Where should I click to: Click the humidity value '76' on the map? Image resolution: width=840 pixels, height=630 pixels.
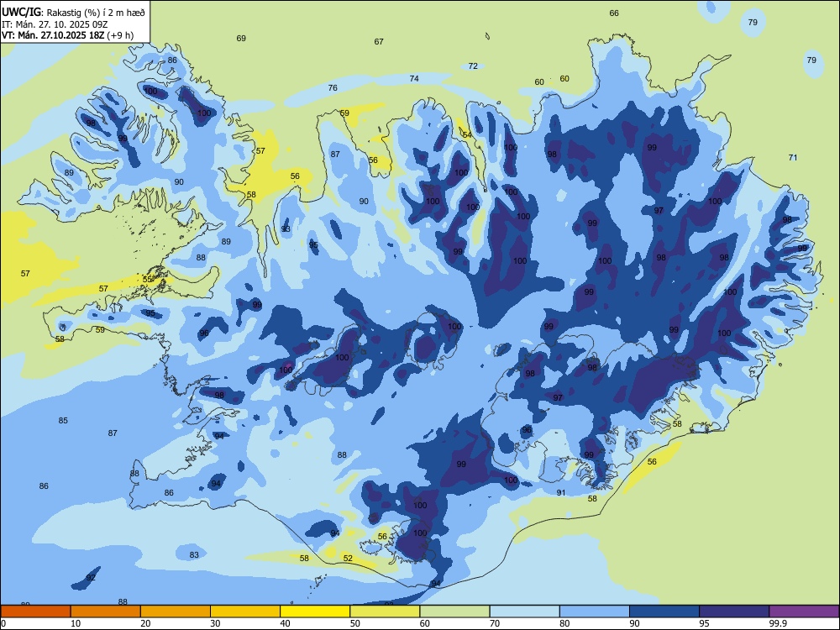[333, 87]
